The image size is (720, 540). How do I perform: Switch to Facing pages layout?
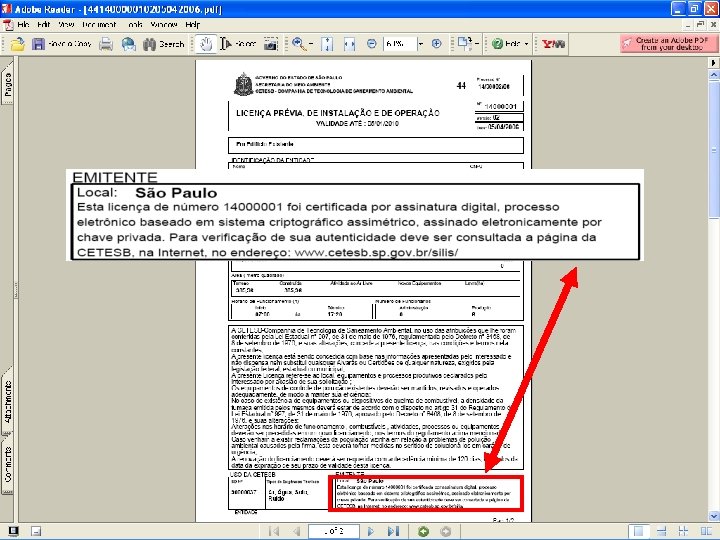[706, 531]
